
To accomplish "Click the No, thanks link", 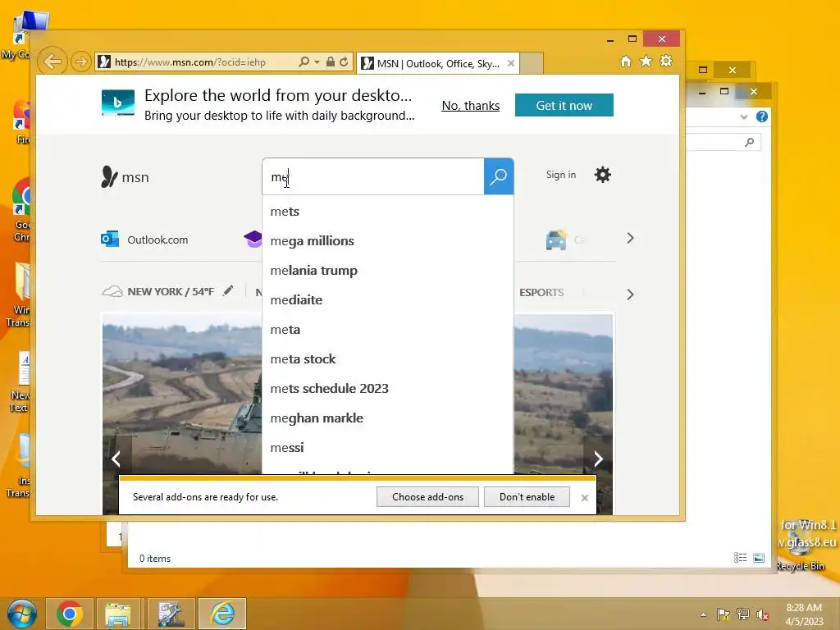I will tap(470, 106).
